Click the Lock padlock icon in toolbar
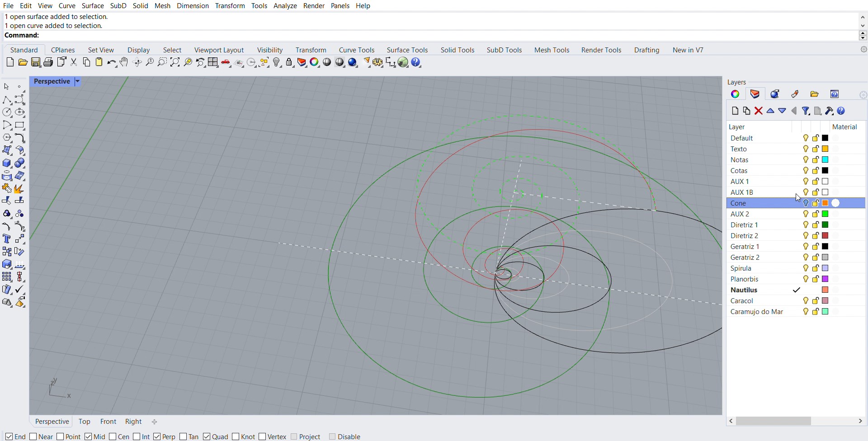Viewport: 868px width, 441px height. pos(290,62)
